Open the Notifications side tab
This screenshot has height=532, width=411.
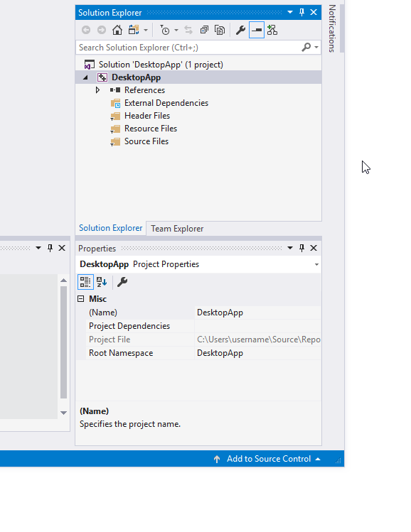[332, 28]
